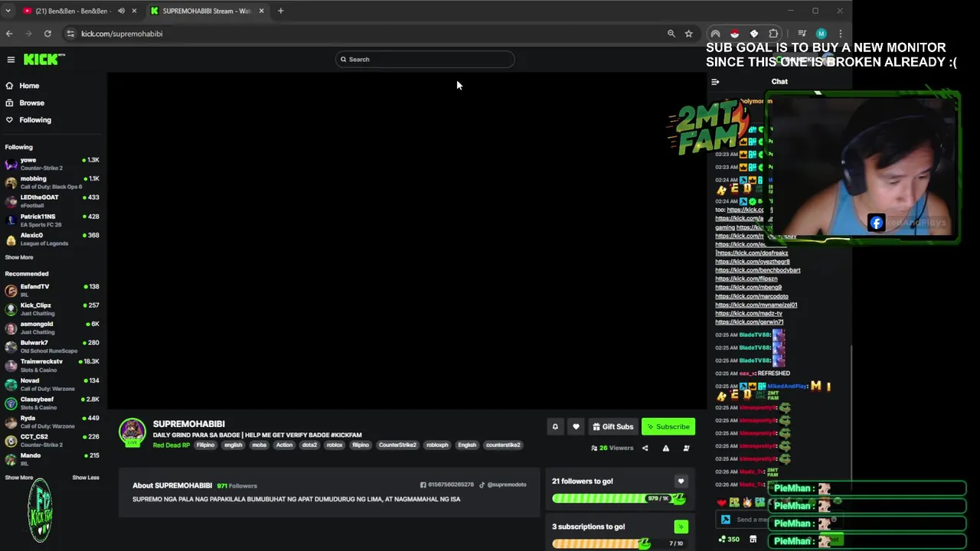This screenshot has height=551, width=980.
Task: Open Facebook ID link in About
Action: tap(447, 485)
